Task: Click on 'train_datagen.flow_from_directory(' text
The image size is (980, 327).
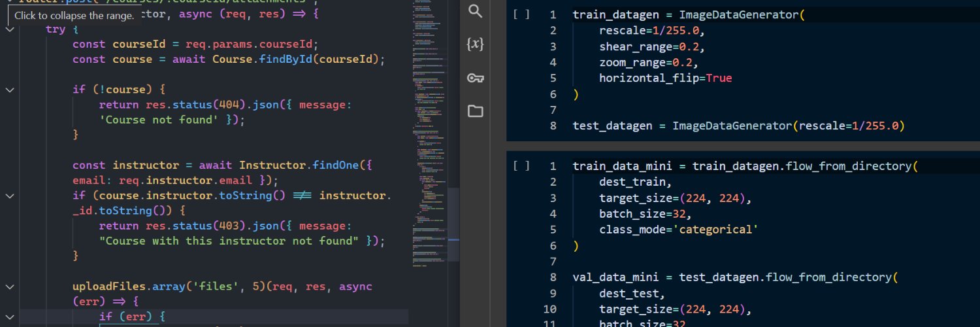Action: 805,166
